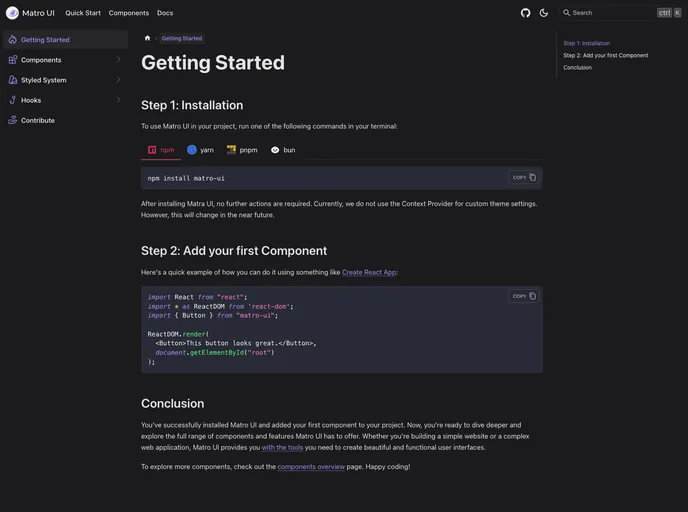
Task: Click the home breadcrumb icon
Action: [147, 38]
